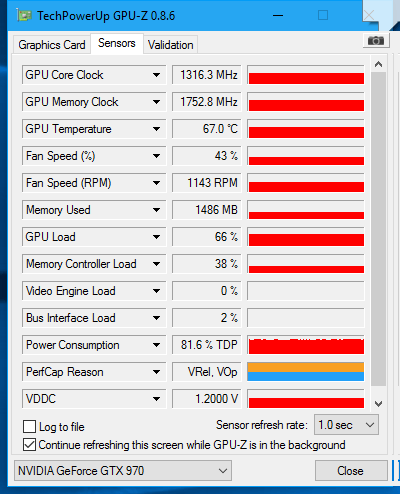400x494 pixels.
Task: Click the PerfCap Reason orange and blue graph
Action: coord(306,372)
